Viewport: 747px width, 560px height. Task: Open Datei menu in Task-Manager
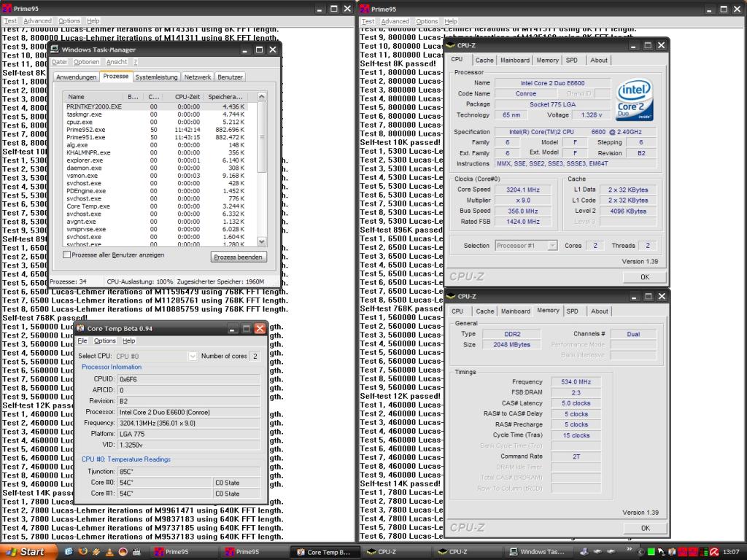(60, 62)
